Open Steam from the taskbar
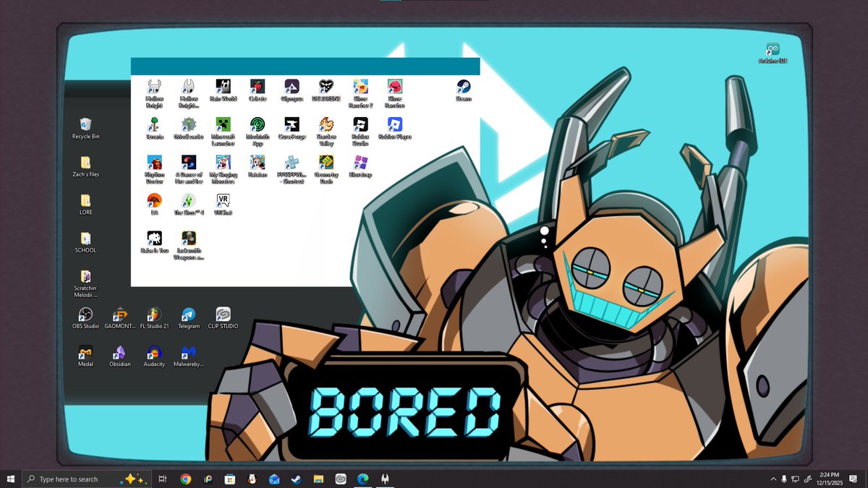 point(296,479)
